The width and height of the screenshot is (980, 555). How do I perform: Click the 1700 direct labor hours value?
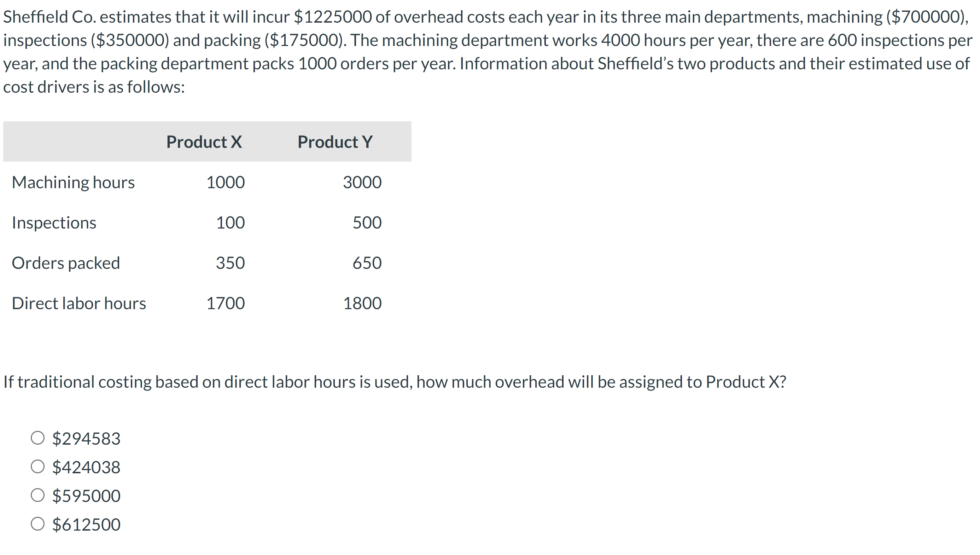point(225,303)
